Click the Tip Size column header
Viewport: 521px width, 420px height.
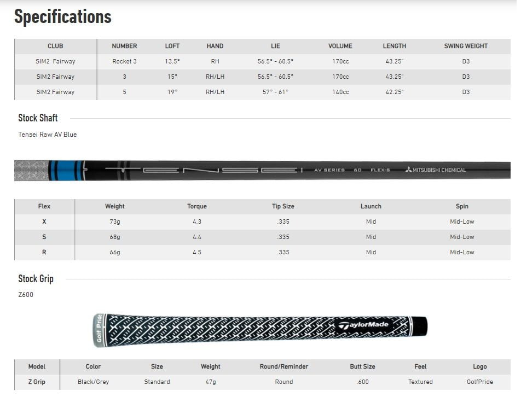click(283, 206)
